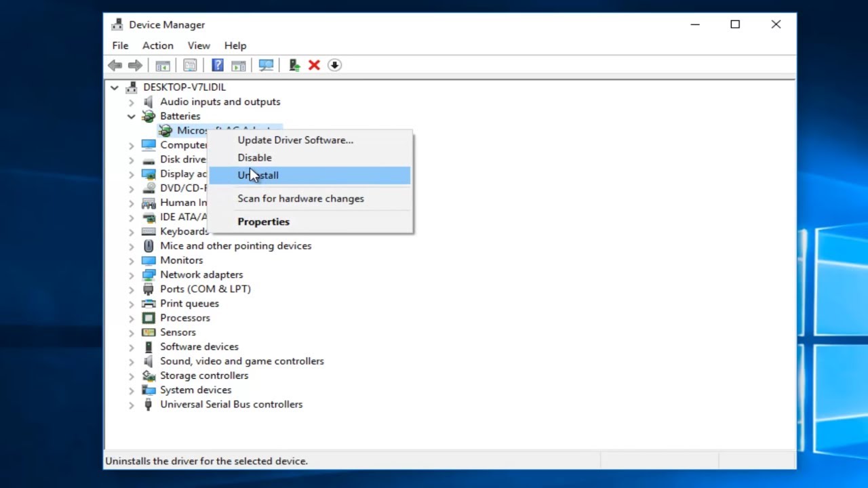Click the Network adapters icon

pos(149,274)
